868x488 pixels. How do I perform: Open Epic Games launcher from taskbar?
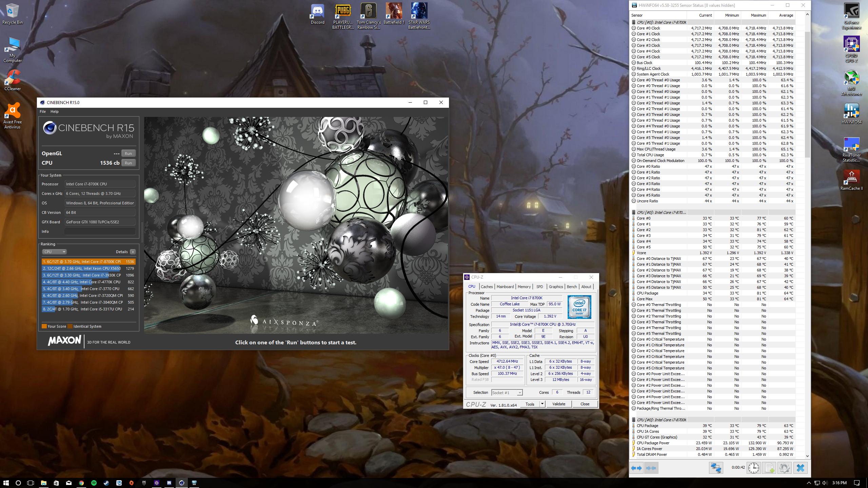tap(144, 483)
